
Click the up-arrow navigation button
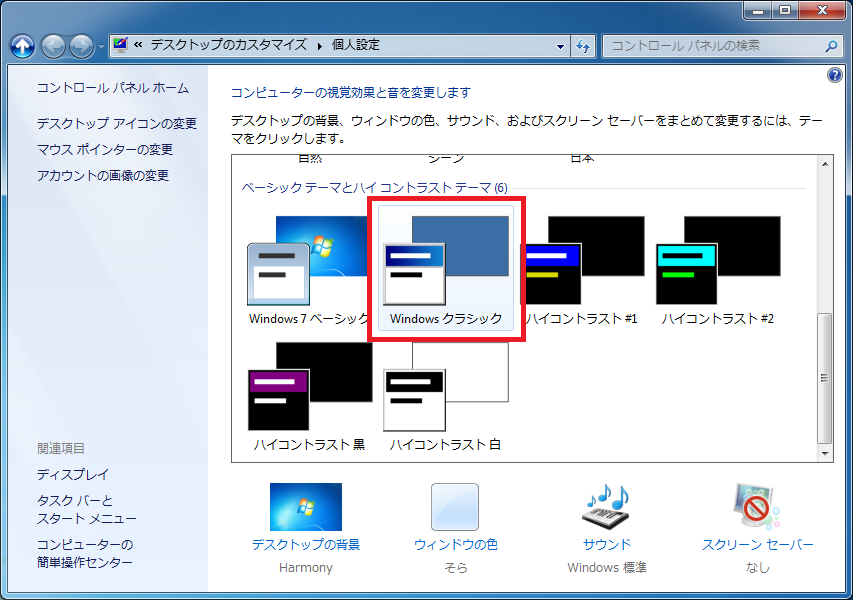[x=22, y=46]
